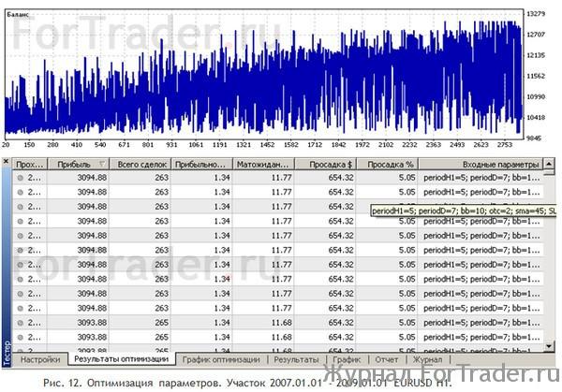The width and height of the screenshot is (562, 392).
Task: Sort by Всего сделок column header
Action: coord(140,165)
